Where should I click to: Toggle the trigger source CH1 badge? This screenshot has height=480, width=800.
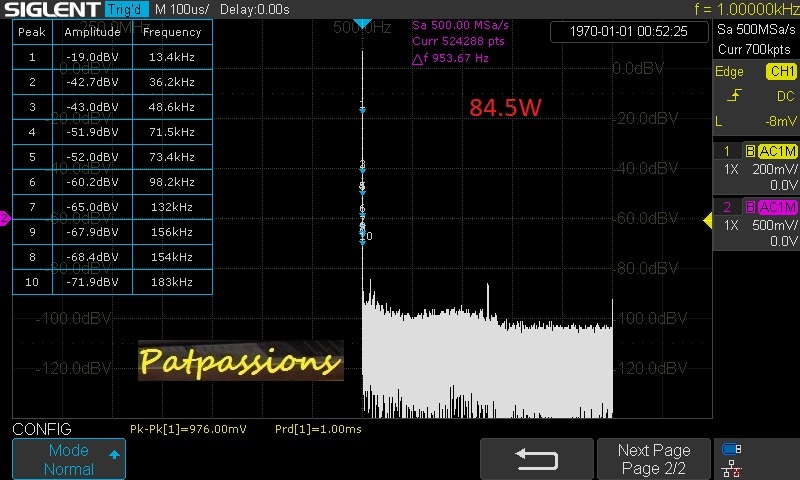tap(780, 71)
